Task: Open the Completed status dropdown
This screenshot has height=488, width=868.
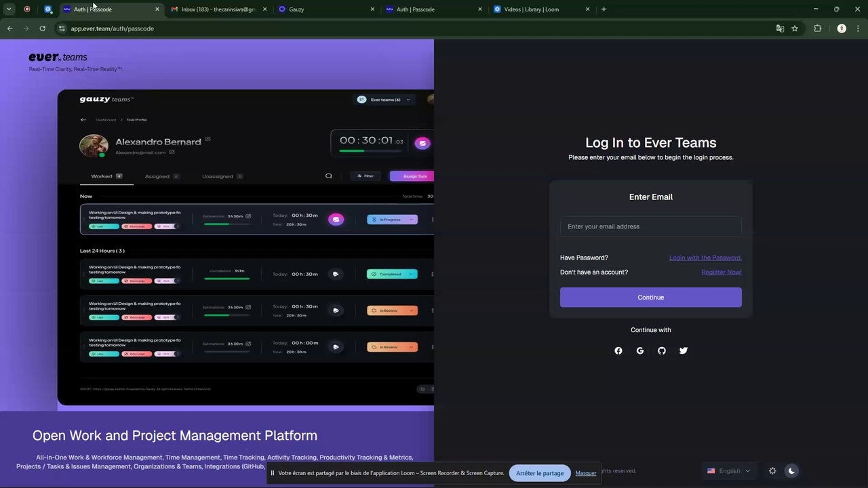Action: tap(392, 274)
